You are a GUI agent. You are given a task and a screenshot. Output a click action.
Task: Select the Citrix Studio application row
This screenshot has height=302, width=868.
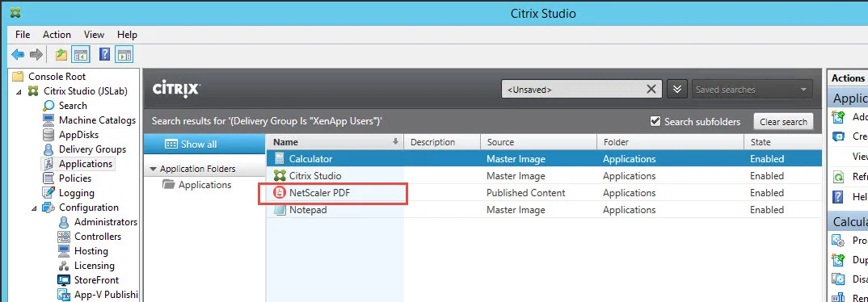point(544,176)
